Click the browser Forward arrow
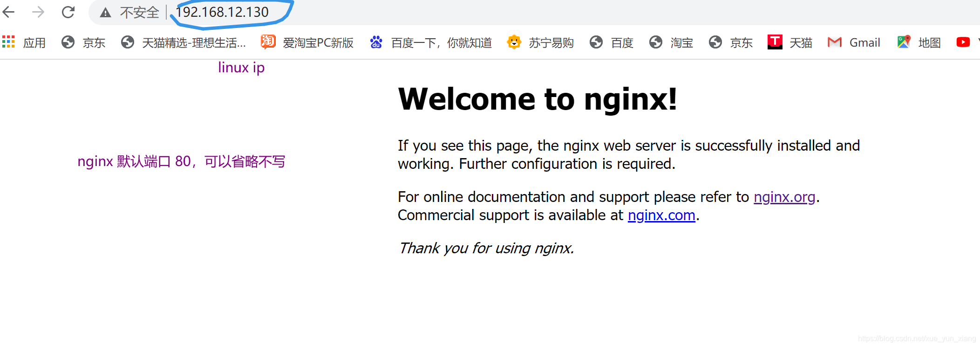Viewport: 980px width, 347px height. coord(38,12)
